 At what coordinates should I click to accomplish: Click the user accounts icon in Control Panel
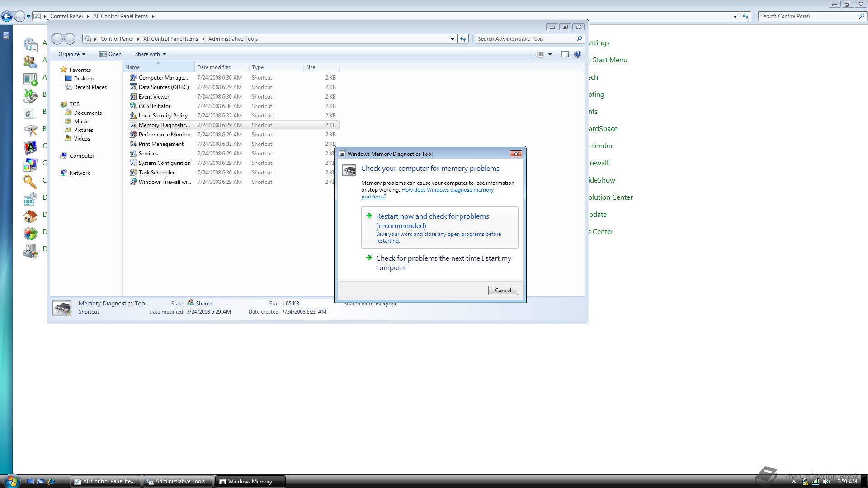(x=30, y=61)
